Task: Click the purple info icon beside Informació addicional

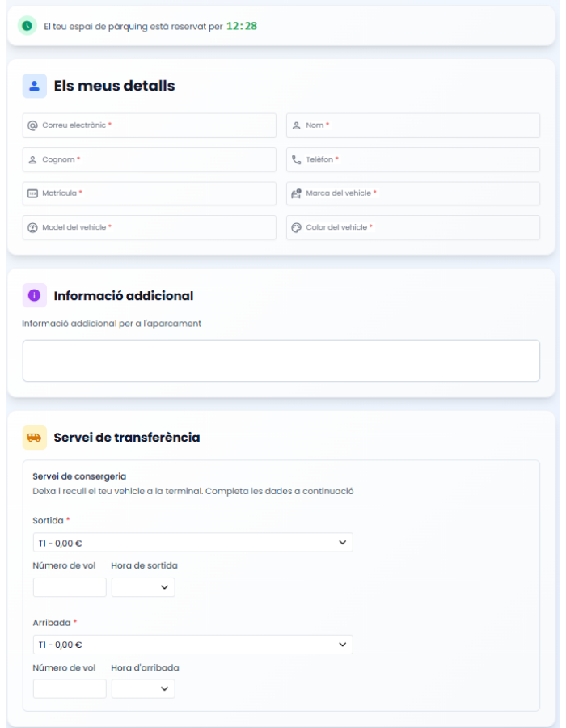Action: pyautogui.click(x=34, y=295)
